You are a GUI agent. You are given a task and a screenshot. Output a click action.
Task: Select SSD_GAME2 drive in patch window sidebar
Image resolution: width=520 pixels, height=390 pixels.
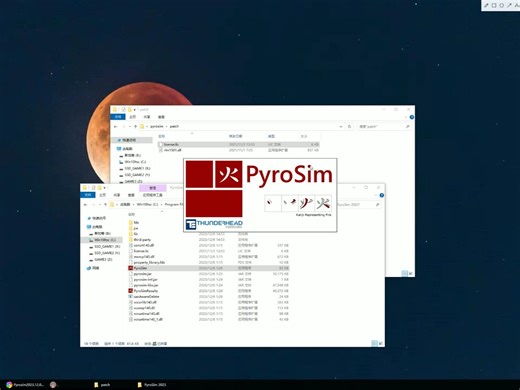(x=135, y=175)
